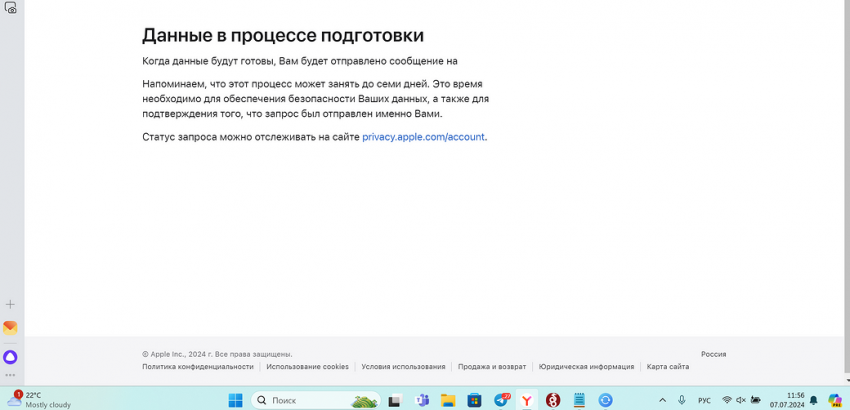Open Политика конфиденциальности footer link
This screenshot has height=410, width=850.
197,367
